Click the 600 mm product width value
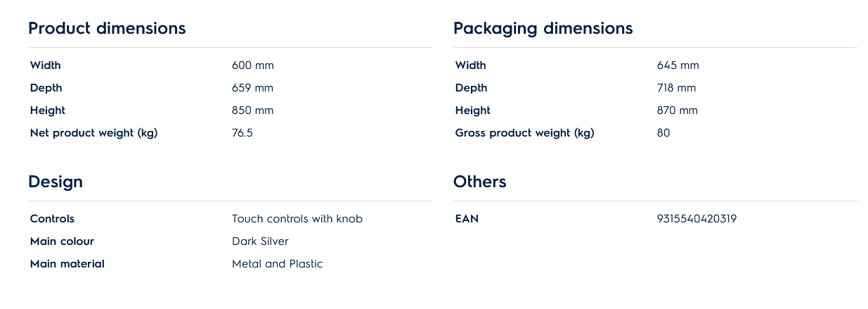 coord(252,65)
